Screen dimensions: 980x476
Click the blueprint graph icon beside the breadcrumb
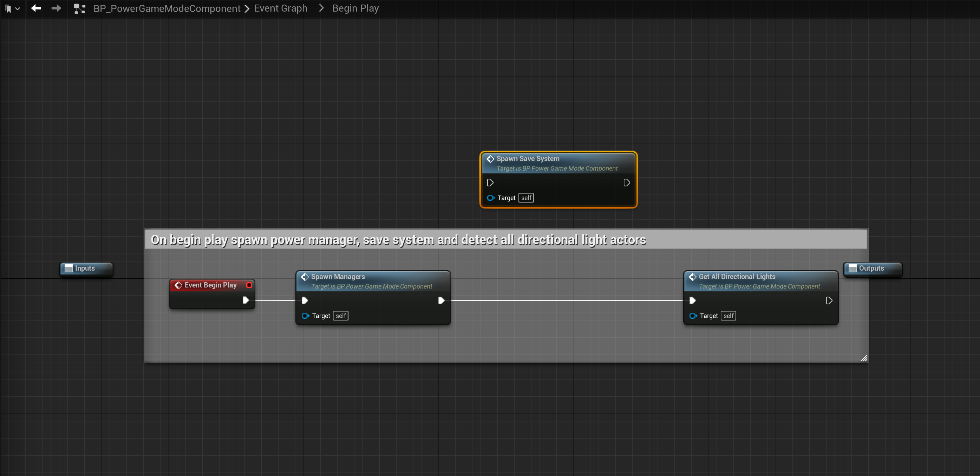(x=79, y=8)
